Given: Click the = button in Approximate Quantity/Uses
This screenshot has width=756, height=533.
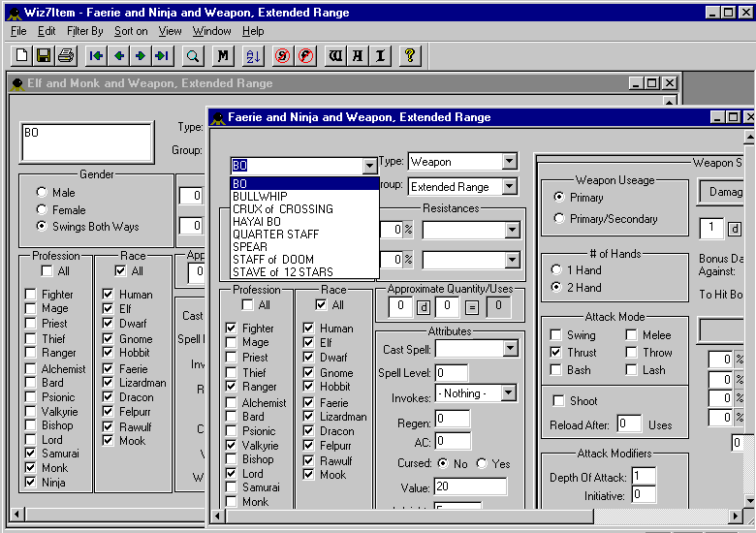Looking at the screenshot, I should coord(472,307).
